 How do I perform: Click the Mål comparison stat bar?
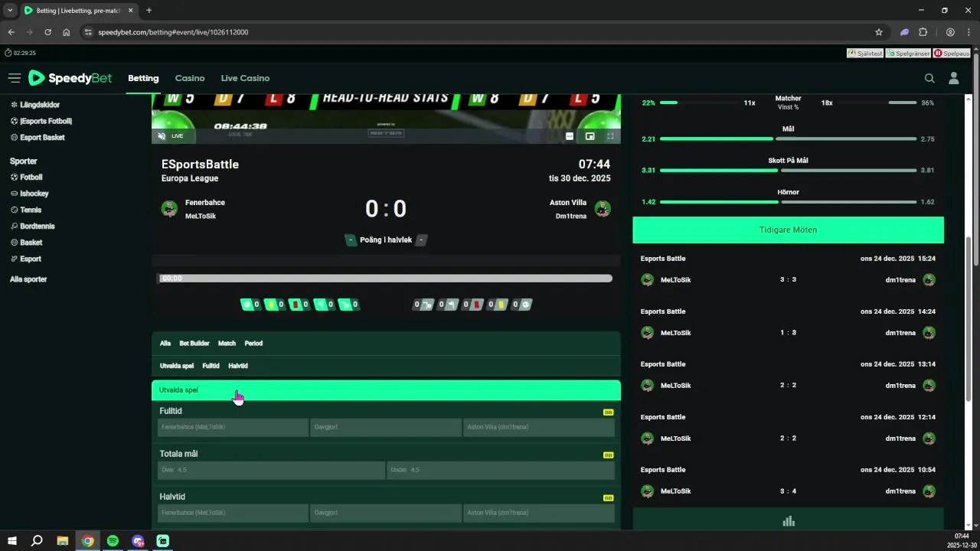tap(788, 139)
